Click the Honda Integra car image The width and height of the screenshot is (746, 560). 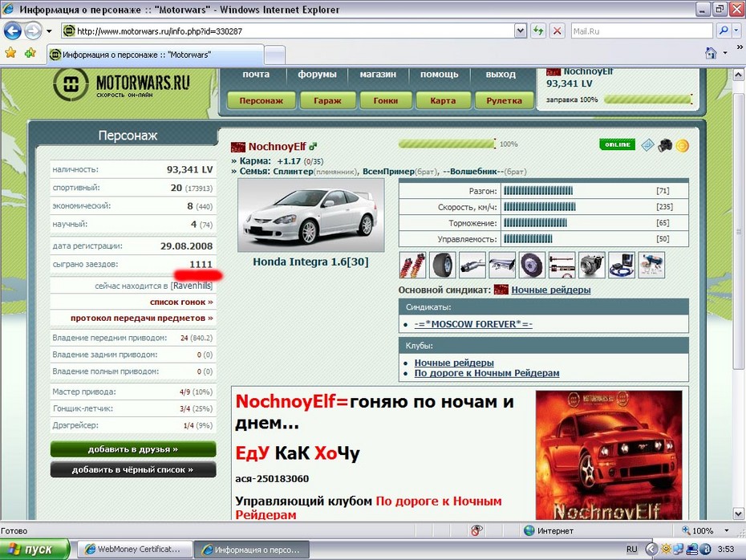pyautogui.click(x=310, y=215)
